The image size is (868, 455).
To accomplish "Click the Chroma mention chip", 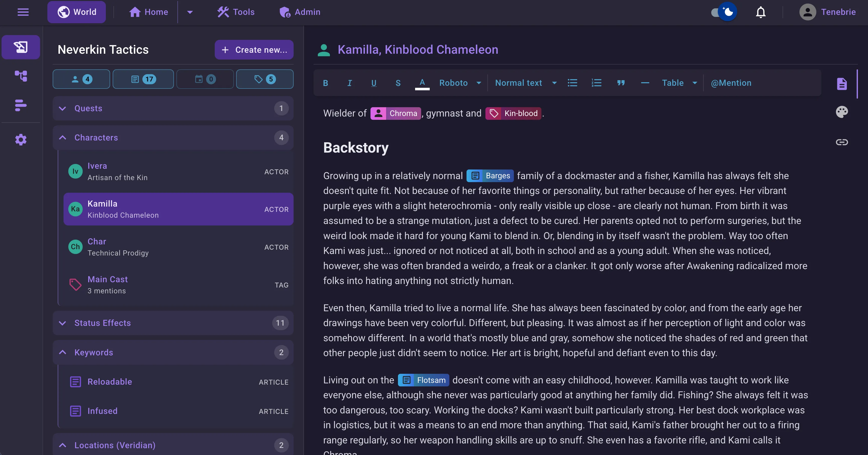I will [396, 113].
